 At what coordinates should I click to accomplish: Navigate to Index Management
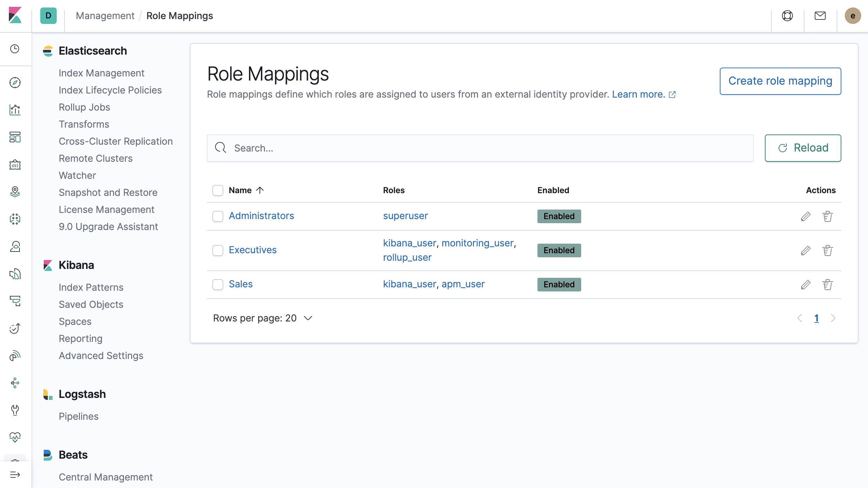tap(101, 73)
